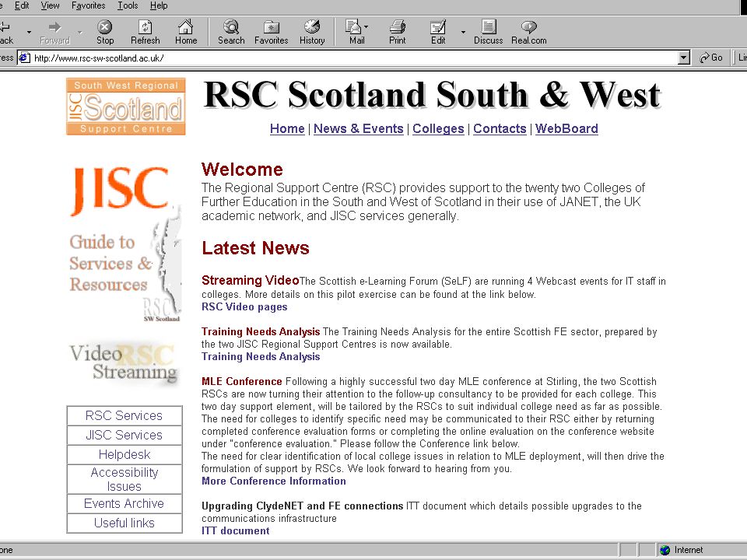
Task: Open the Back button history arrow
Action: tap(29, 33)
